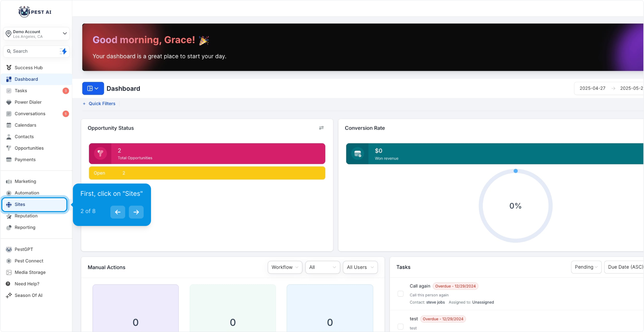
Task: Open the All Users dropdown
Action: 360,267
